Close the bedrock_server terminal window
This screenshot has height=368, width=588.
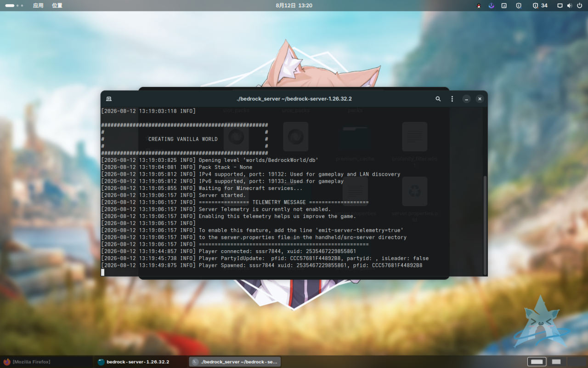tap(480, 99)
